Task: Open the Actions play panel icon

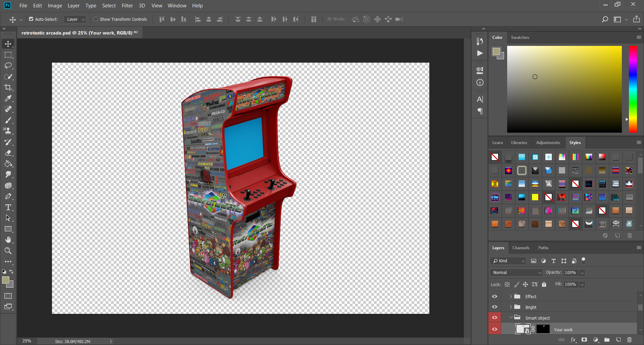Action: click(x=480, y=53)
